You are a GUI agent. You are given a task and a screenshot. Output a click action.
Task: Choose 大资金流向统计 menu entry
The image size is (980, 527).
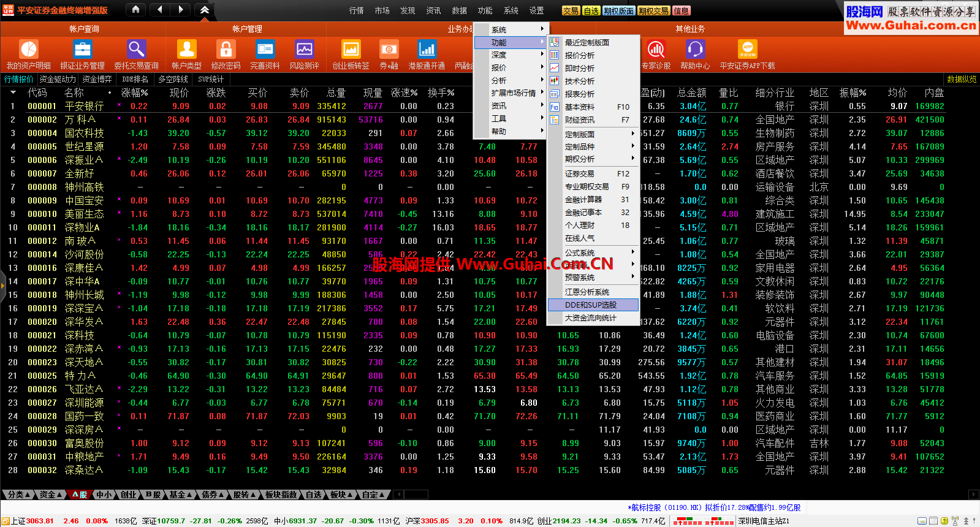click(593, 317)
